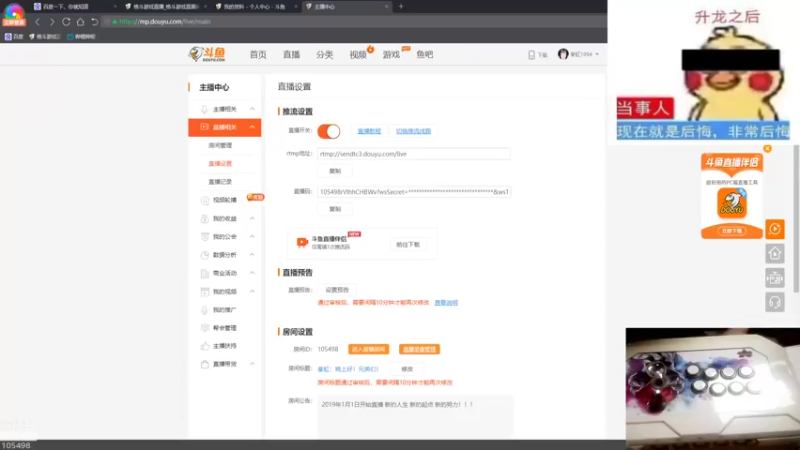800x450 pixels.
Task: Click the Douyu logo in the header
Action: (x=207, y=54)
